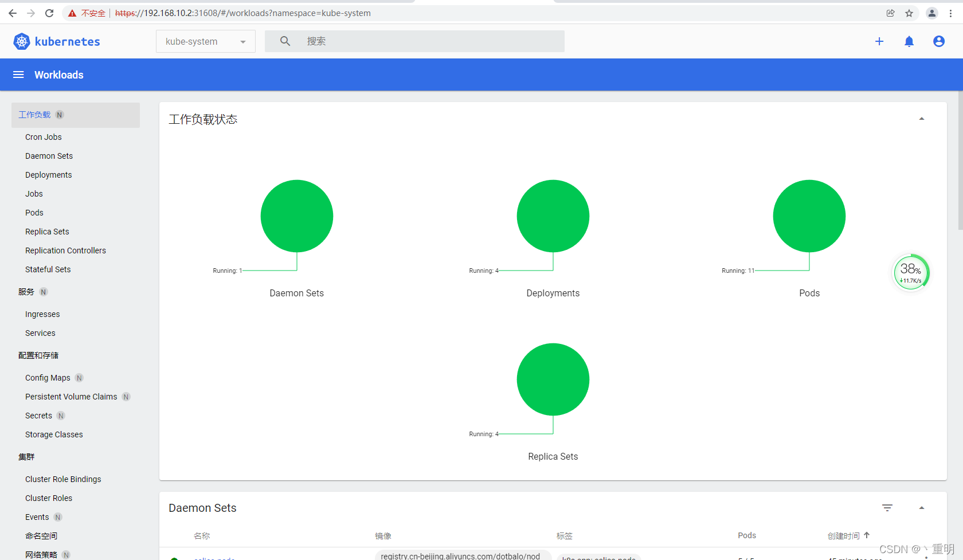Open Jobs in the sidebar
This screenshot has height=560, width=963.
(34, 194)
